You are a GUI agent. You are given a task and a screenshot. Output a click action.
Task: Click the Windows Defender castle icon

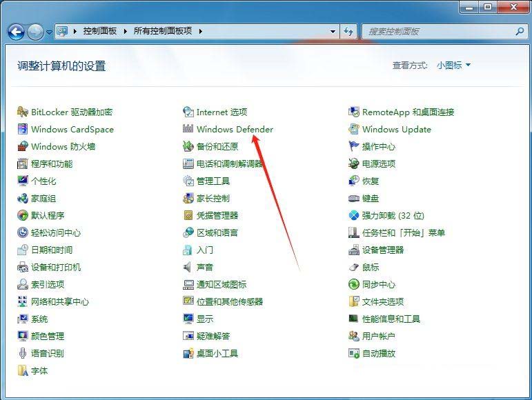point(188,129)
